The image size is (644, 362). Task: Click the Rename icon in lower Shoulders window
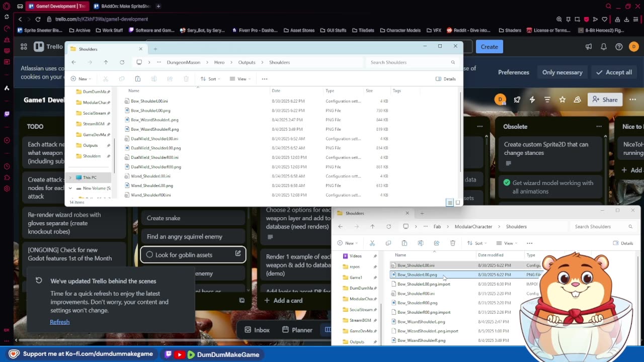point(421,243)
